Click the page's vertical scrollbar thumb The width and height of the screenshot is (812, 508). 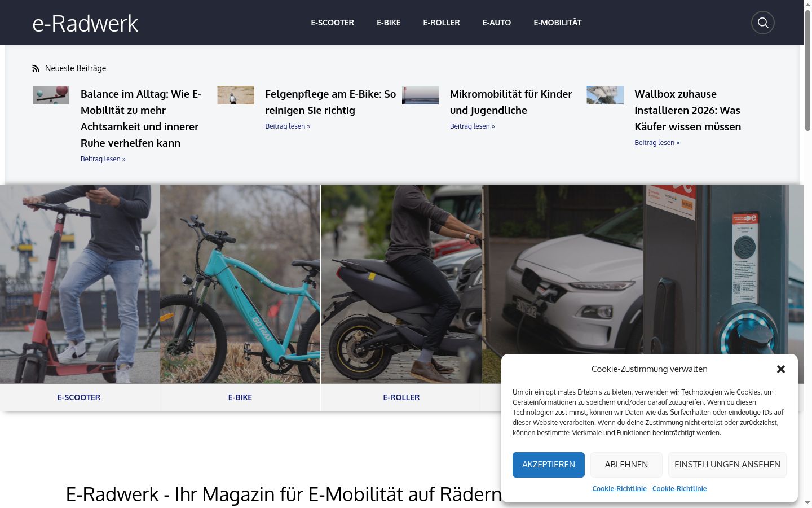[x=807, y=71]
